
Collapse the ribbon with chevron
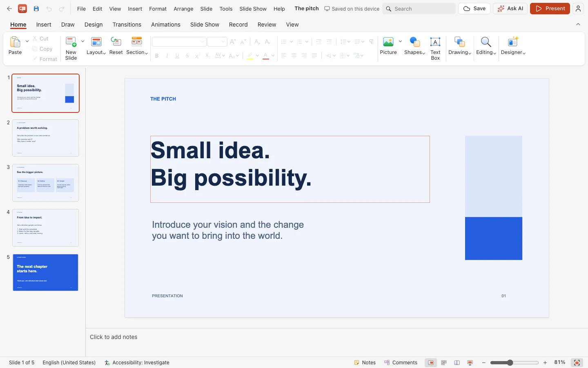578,25
